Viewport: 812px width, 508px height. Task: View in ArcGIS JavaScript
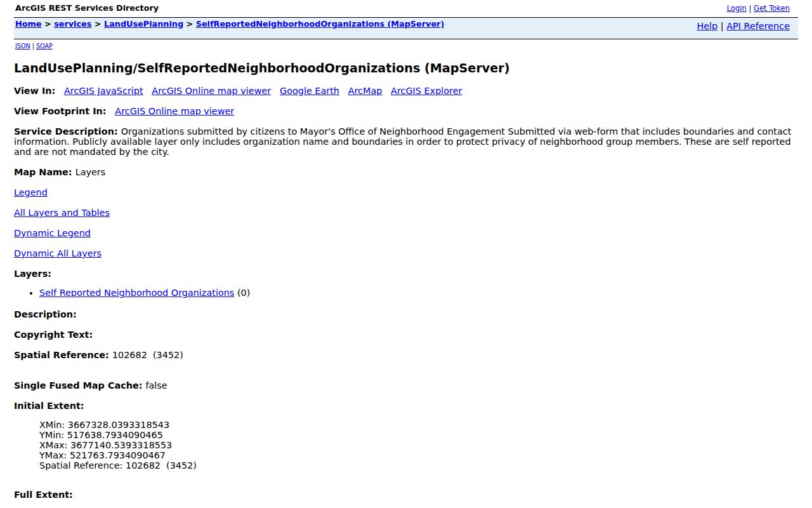pyautogui.click(x=103, y=91)
